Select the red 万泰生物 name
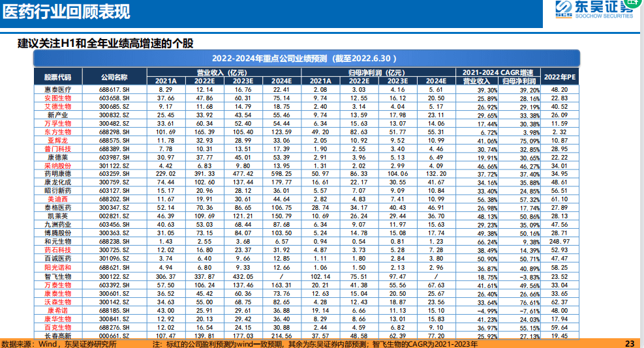 pyautogui.click(x=58, y=285)
